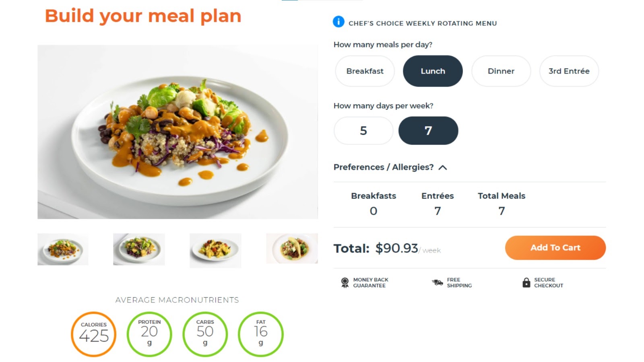Image resolution: width=644 pixels, height=362 pixels.
Task: Click the blue info icon beside Chef's Choice
Action: click(339, 22)
